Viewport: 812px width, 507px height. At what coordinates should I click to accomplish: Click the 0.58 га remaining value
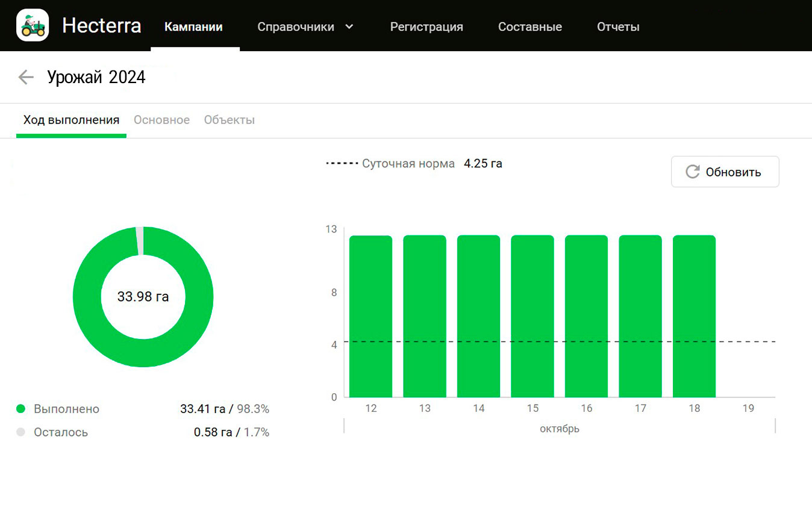pos(213,432)
